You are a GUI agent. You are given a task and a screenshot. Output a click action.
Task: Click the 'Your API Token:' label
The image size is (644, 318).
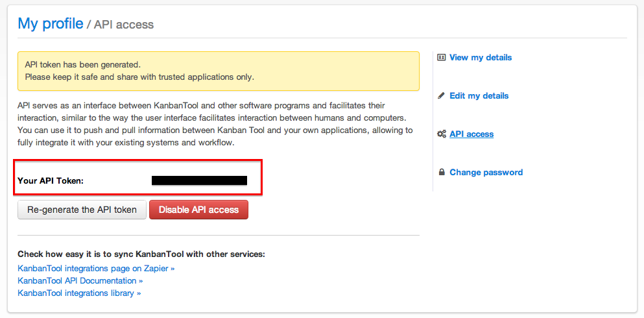[51, 180]
